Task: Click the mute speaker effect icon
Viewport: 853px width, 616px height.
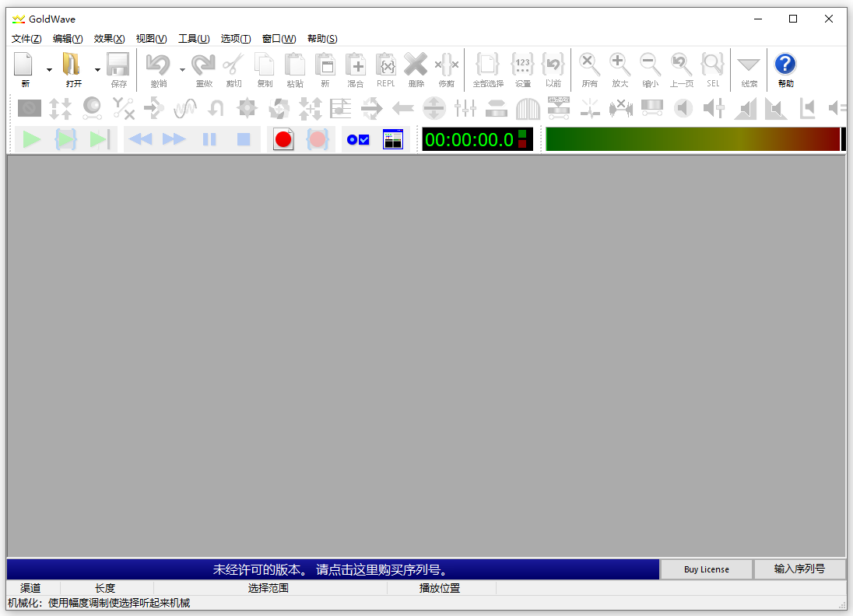Action: click(x=683, y=108)
